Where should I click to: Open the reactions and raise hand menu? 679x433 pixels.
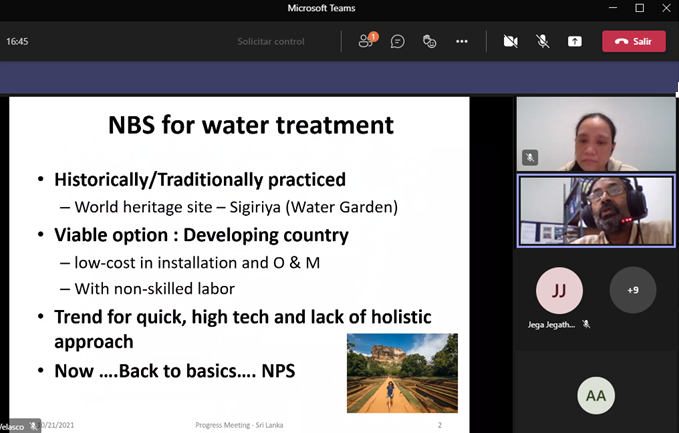[430, 41]
